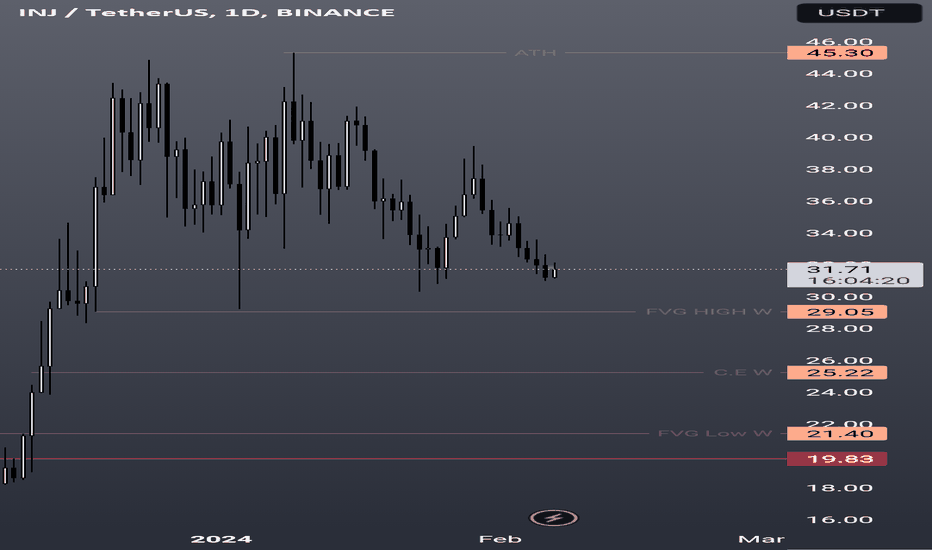Click the lightning bolt replay icon

(553, 518)
